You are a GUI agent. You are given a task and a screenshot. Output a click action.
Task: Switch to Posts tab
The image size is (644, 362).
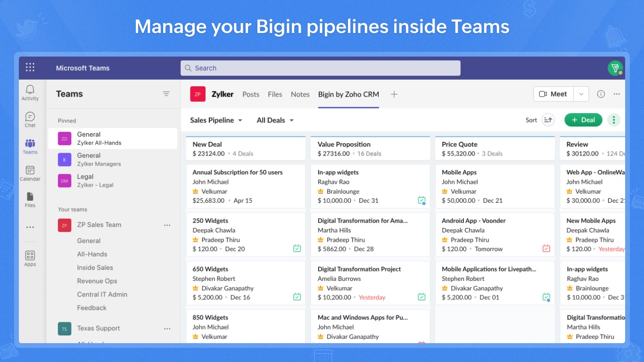click(x=251, y=94)
